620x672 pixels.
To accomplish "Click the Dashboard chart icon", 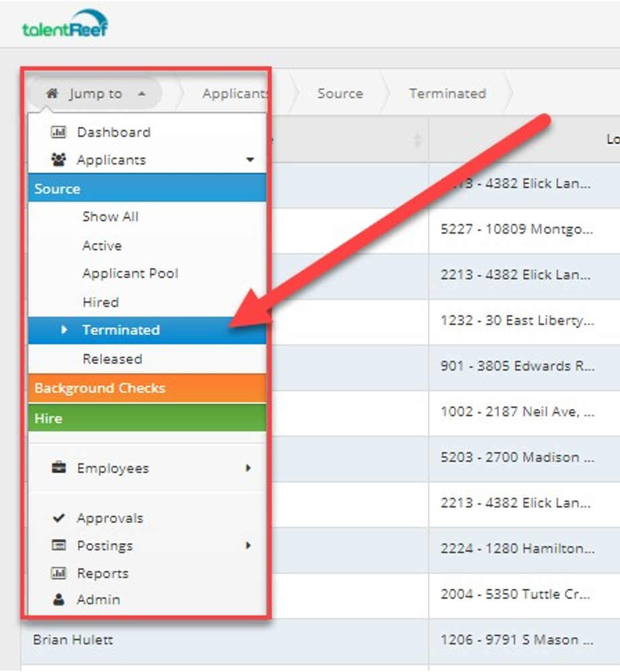I will click(x=58, y=132).
